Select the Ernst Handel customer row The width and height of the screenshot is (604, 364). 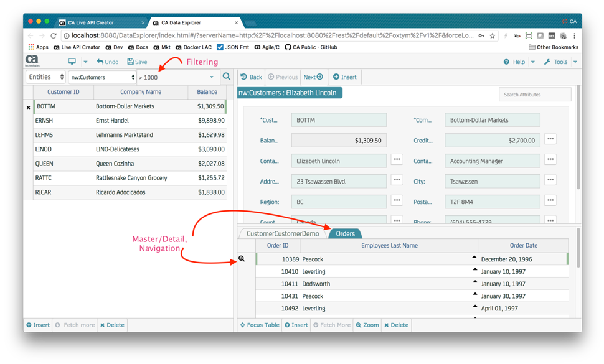click(x=130, y=121)
